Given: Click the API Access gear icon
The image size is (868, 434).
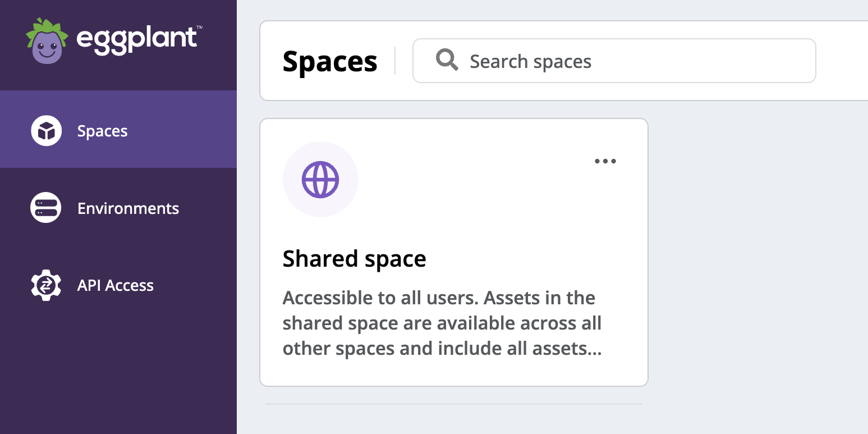Looking at the screenshot, I should (x=46, y=285).
